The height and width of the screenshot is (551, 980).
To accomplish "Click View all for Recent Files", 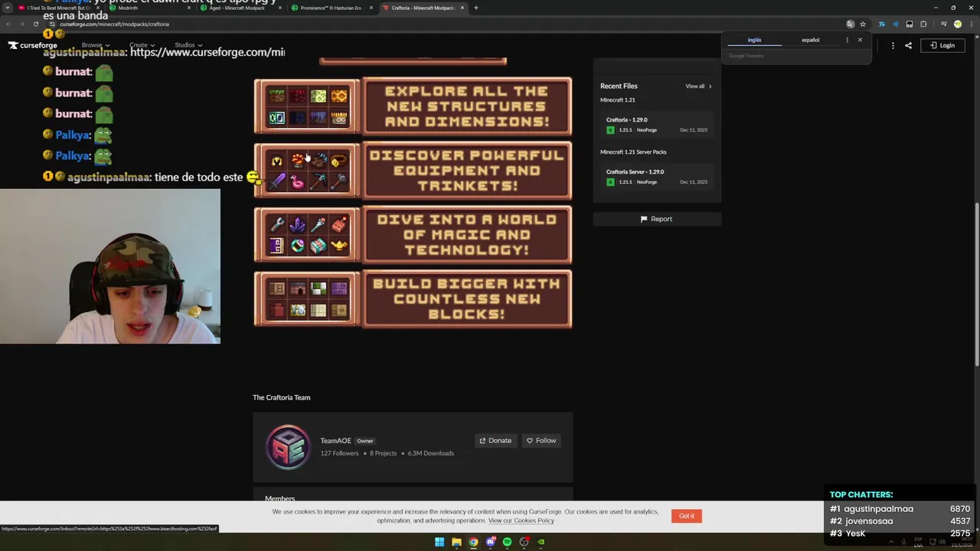I will coord(698,86).
